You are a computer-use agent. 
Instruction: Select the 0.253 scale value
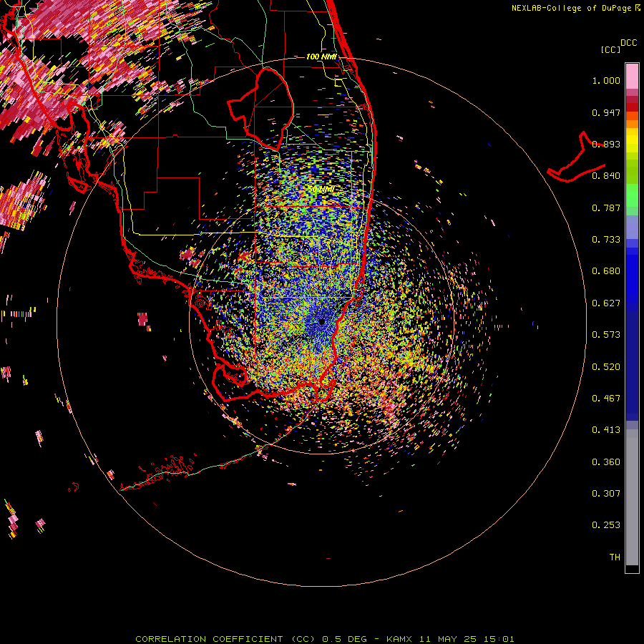[x=606, y=525]
